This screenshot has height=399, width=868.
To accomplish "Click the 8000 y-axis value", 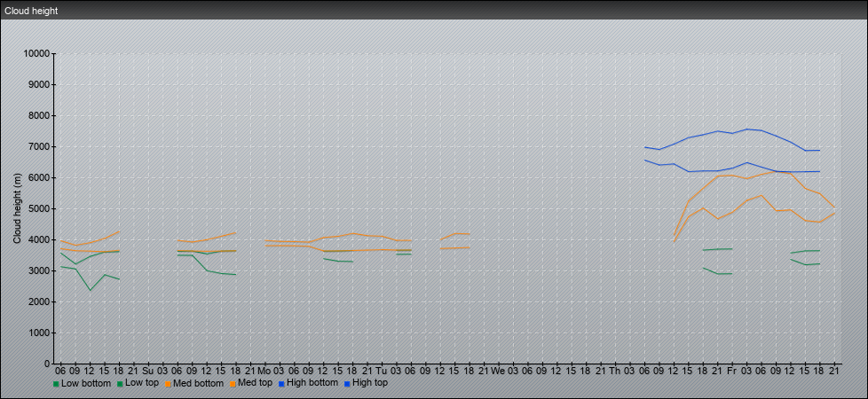I will [x=39, y=115].
